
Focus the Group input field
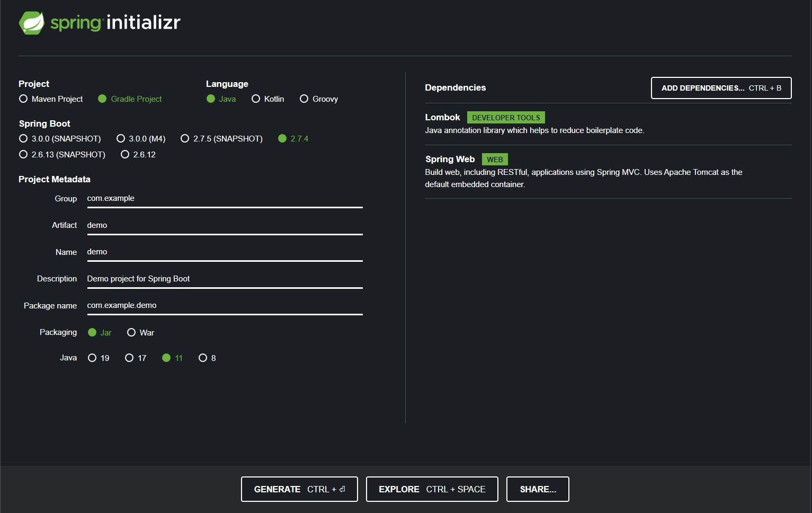pyautogui.click(x=225, y=199)
